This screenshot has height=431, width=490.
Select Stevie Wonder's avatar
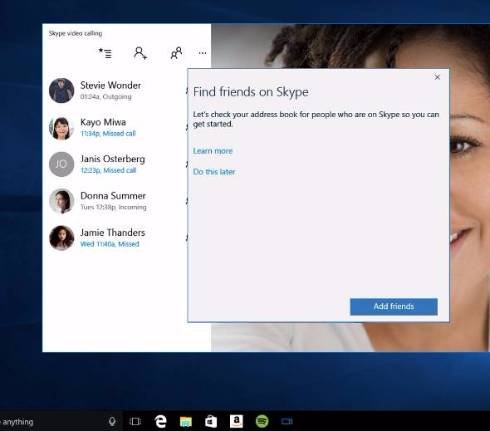[x=61, y=90]
